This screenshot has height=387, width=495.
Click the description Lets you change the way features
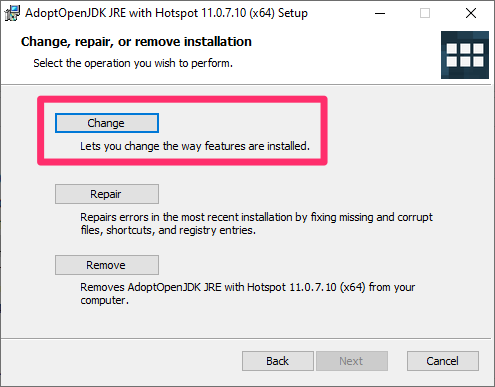(195, 146)
